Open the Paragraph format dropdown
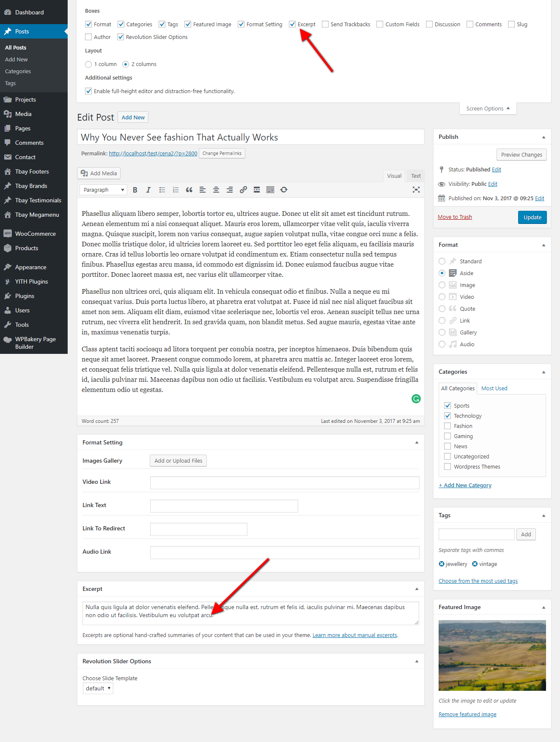Image resolution: width=560 pixels, height=742 pixels. [x=103, y=190]
